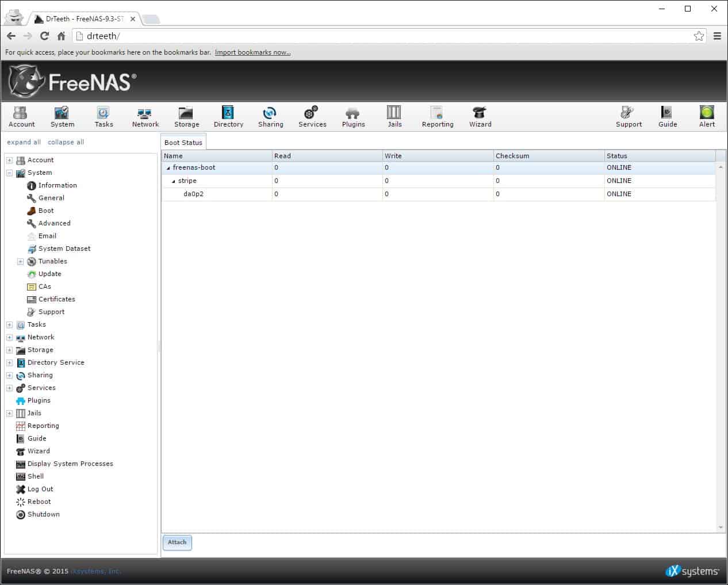Expand the Services tree node

[x=9, y=388]
